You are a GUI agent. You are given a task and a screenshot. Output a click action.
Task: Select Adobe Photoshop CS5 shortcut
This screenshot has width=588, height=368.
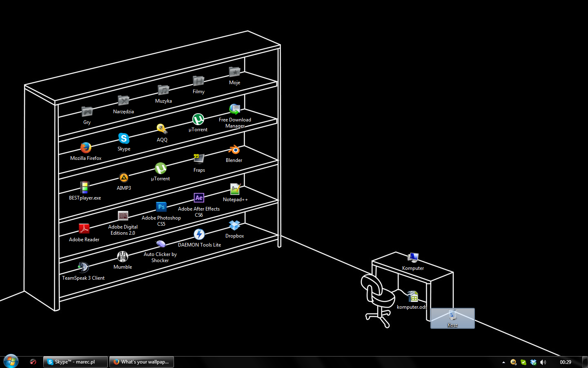(x=161, y=207)
